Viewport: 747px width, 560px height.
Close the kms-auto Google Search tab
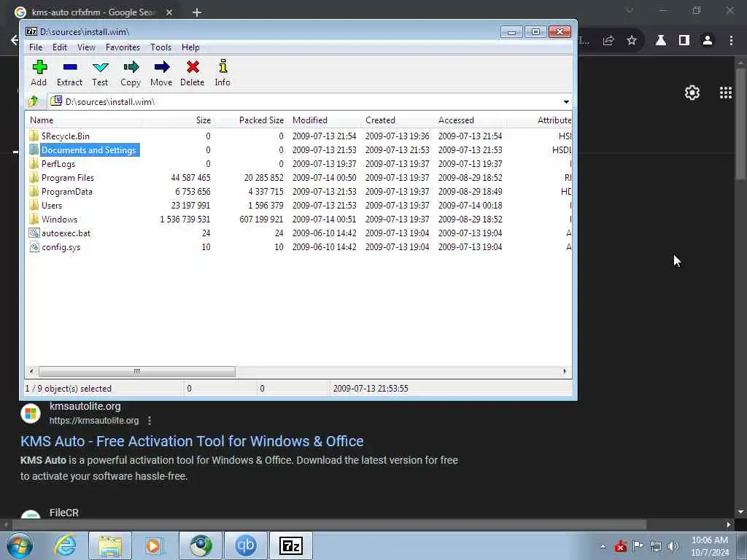click(169, 12)
